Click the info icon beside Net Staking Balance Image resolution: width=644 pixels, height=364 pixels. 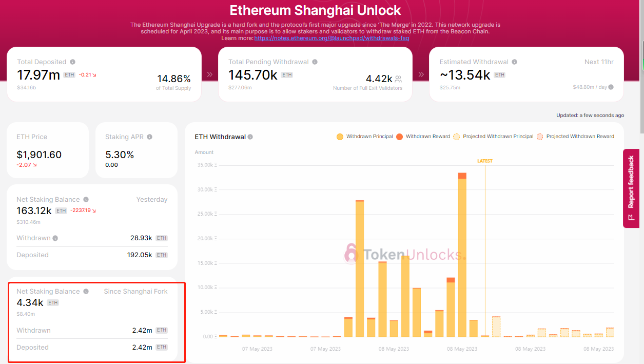[x=86, y=199]
